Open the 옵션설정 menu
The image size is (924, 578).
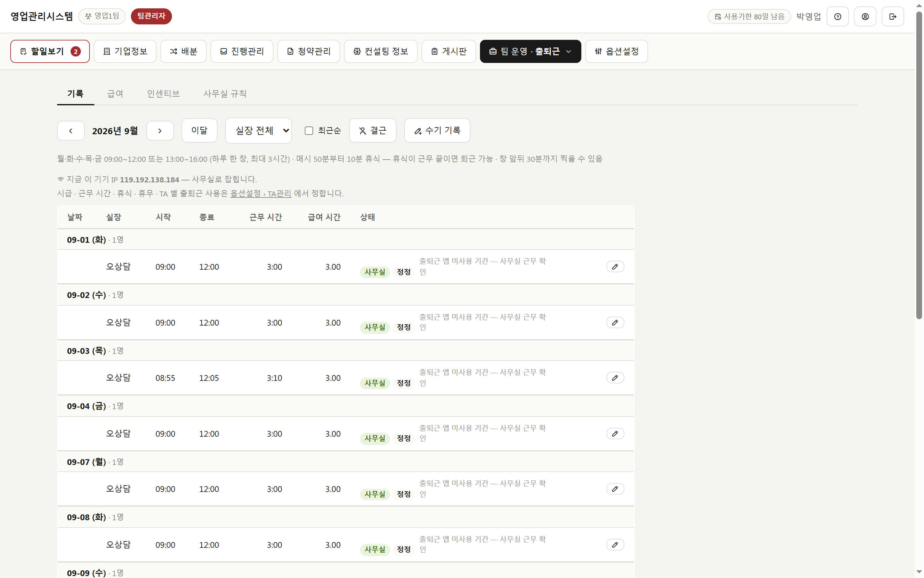[x=616, y=51]
